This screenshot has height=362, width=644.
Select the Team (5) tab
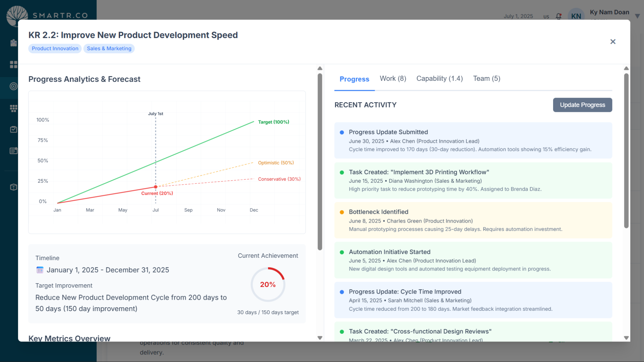[x=486, y=78]
